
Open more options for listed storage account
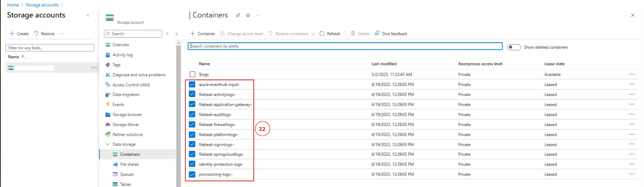(x=94, y=68)
